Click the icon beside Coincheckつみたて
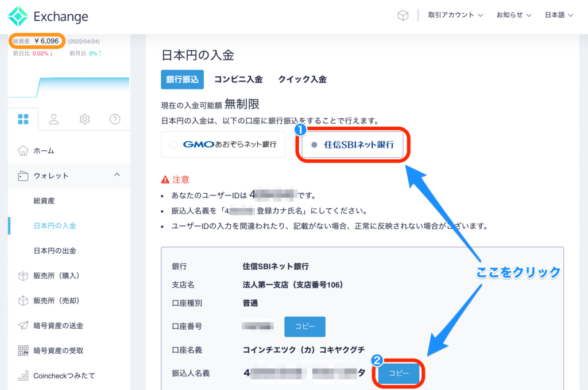Screen dimensions: 588x390 click(23, 376)
